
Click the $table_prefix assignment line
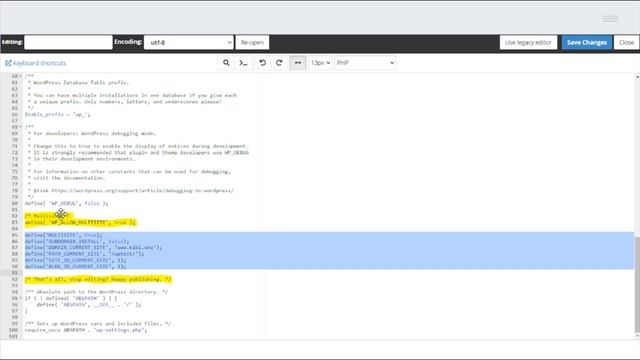pyautogui.click(x=58, y=114)
